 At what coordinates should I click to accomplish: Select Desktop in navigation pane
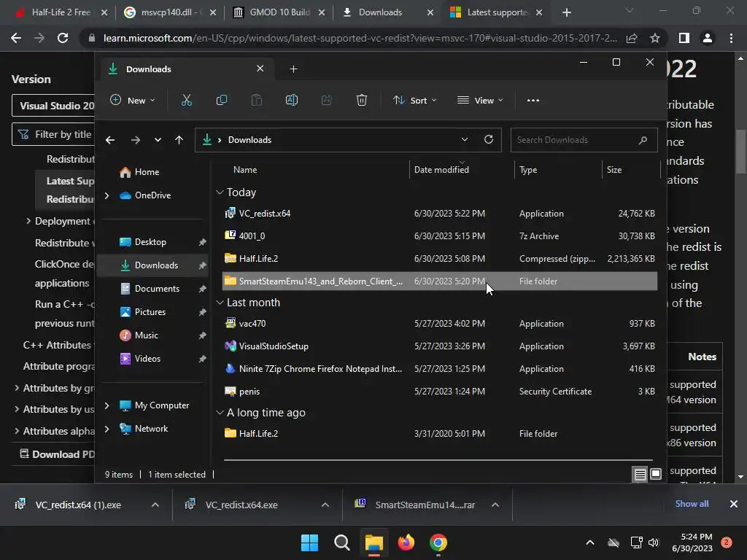coord(150,242)
